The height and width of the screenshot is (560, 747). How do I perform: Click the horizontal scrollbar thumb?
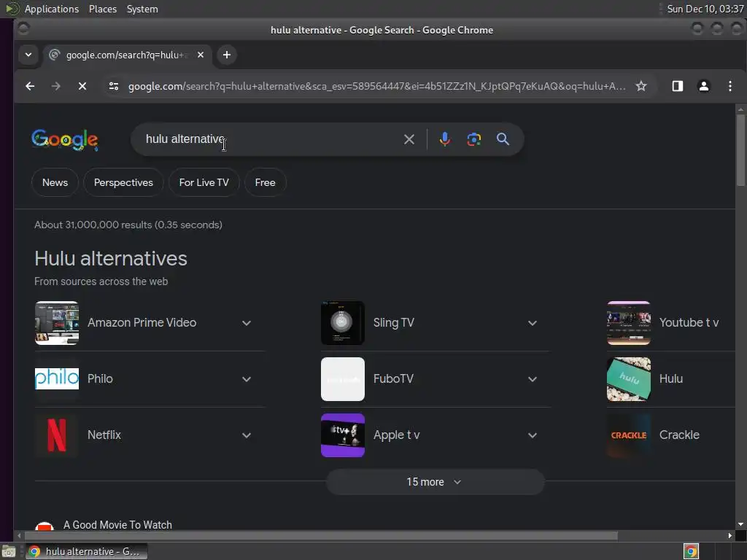pos(320,536)
